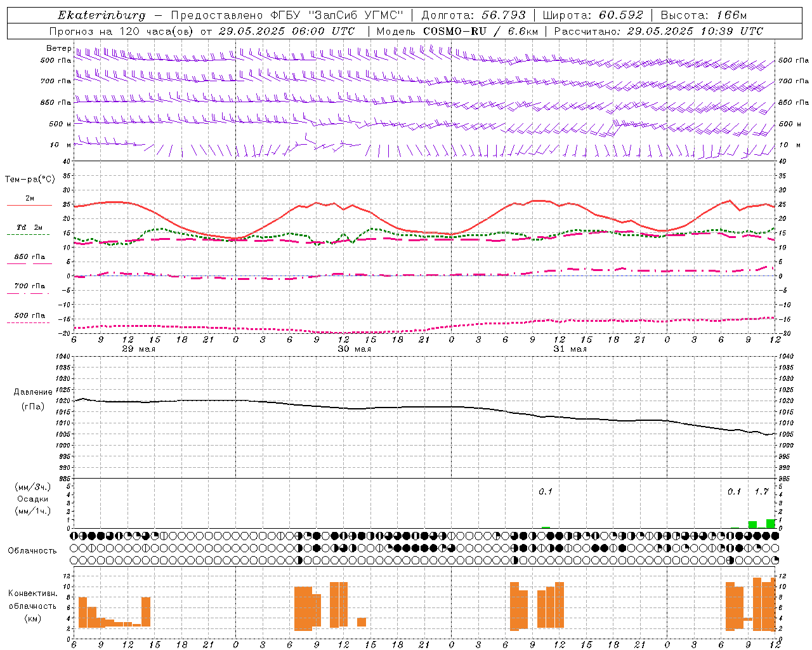Click the Ekaterinburg station title

point(101,16)
